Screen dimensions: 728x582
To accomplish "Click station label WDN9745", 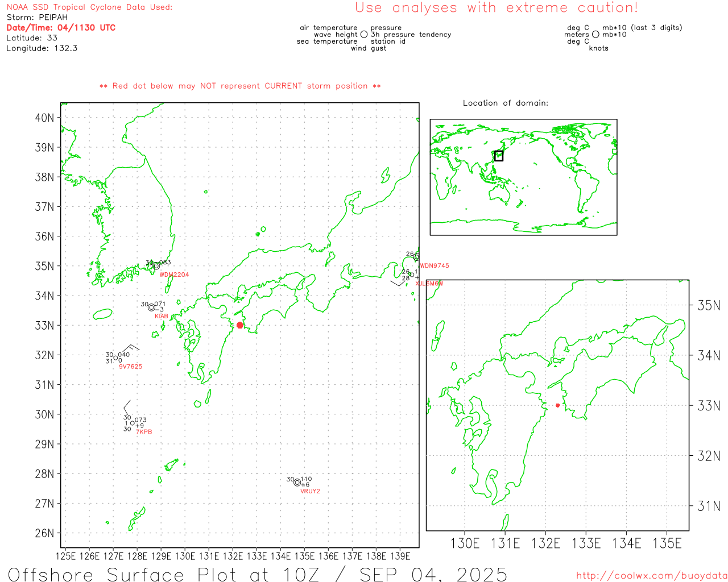I will point(435,266).
